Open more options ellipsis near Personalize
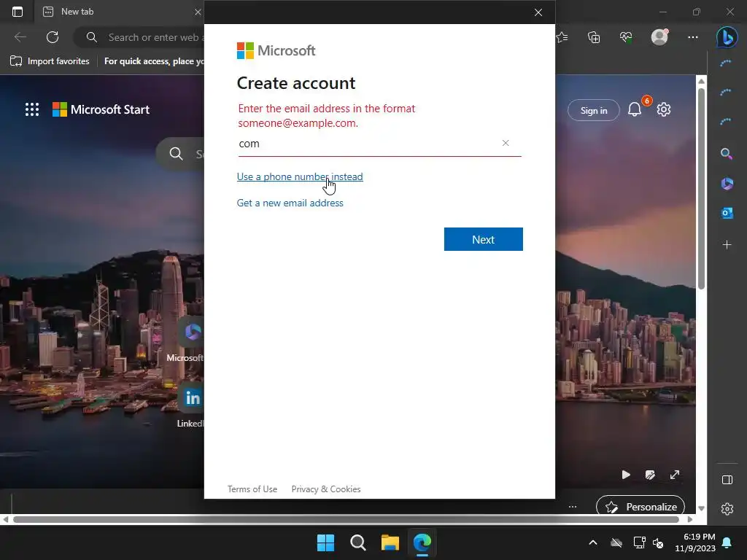Screen dimensions: 747x560 pos(573,507)
